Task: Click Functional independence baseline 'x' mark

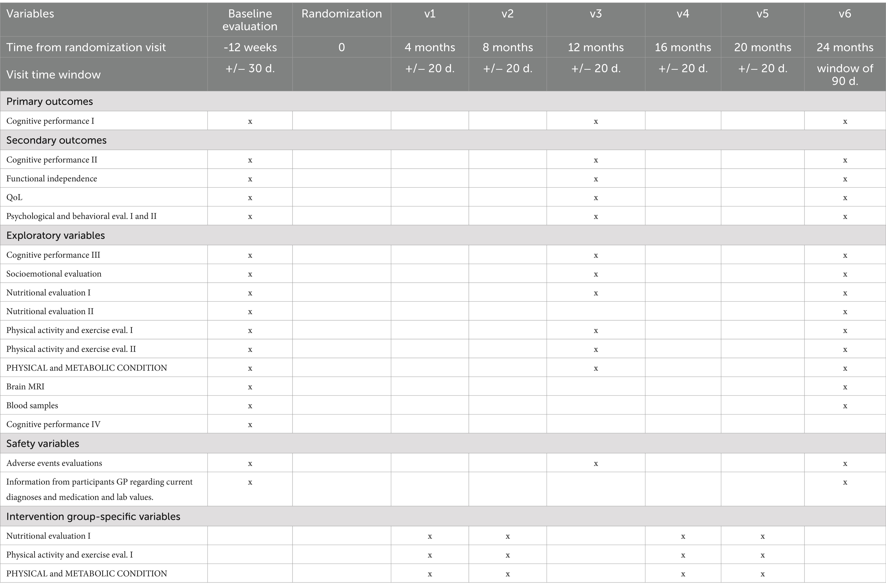Action: (250, 179)
